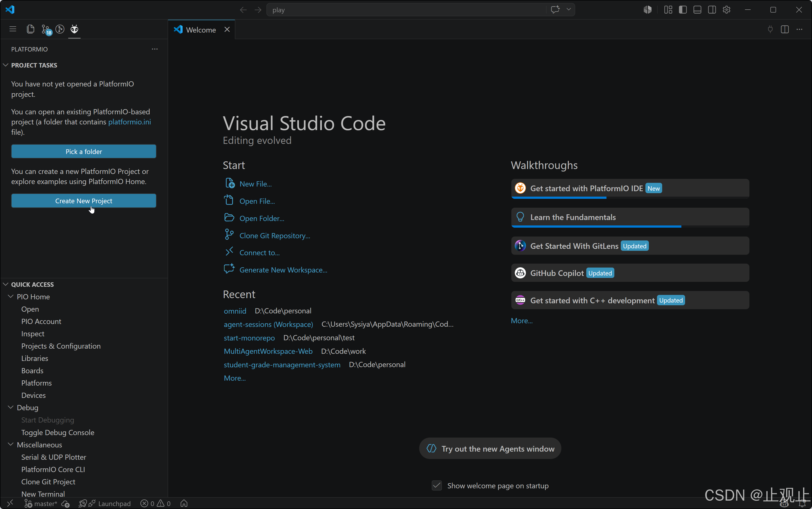This screenshot has height=509, width=812.
Task: Click the New File... link
Action: (x=256, y=184)
